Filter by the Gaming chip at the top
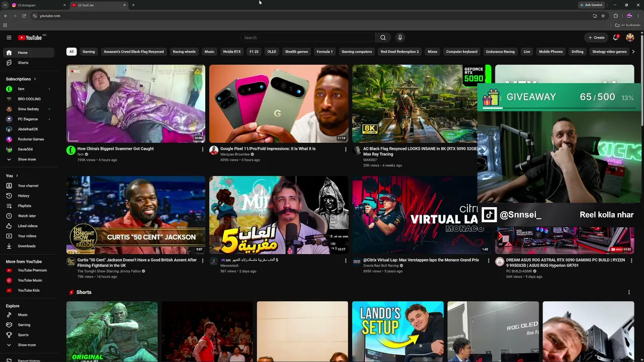 tap(89, 51)
